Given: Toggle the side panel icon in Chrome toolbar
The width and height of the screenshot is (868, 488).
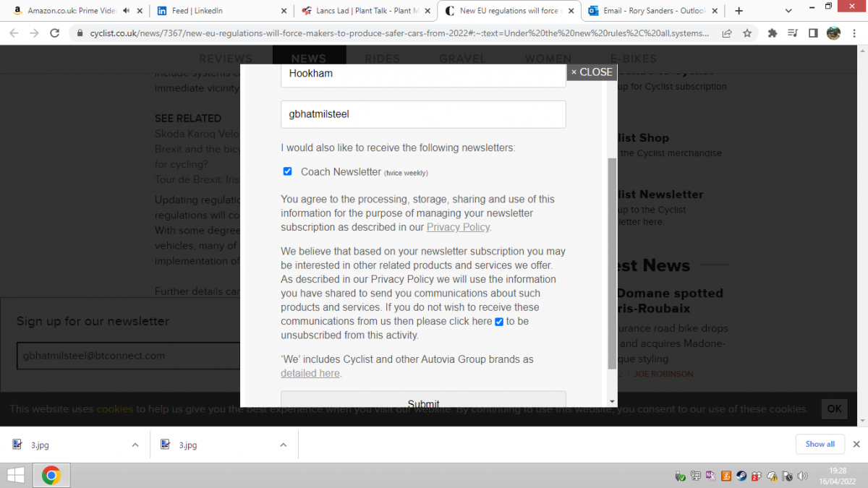Looking at the screenshot, I should pos(813,33).
